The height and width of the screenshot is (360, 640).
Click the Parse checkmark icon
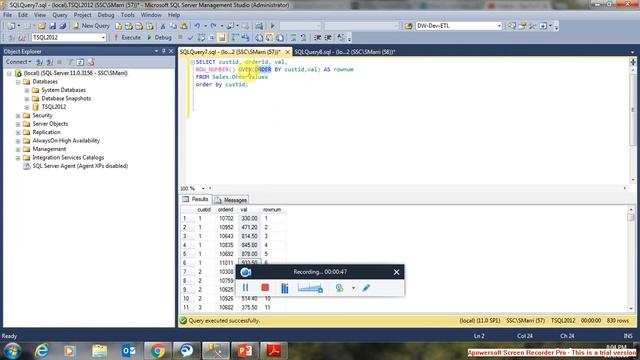click(190, 38)
